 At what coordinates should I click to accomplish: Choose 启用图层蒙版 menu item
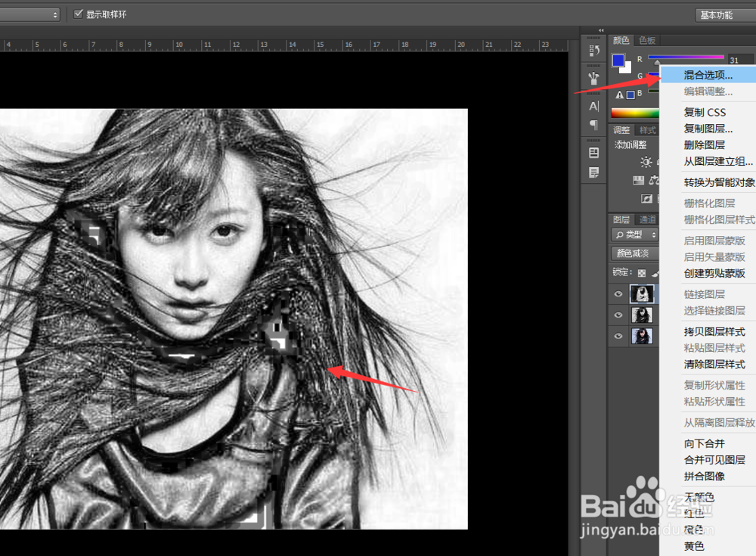click(x=708, y=241)
